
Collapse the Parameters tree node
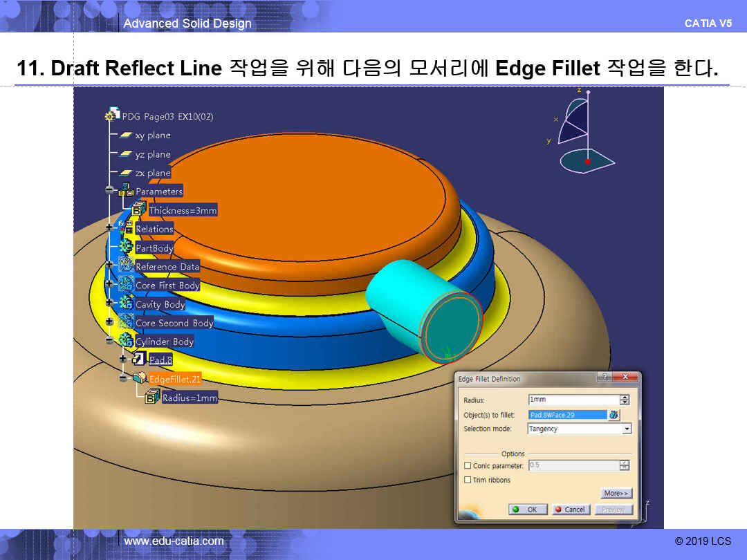click(109, 190)
